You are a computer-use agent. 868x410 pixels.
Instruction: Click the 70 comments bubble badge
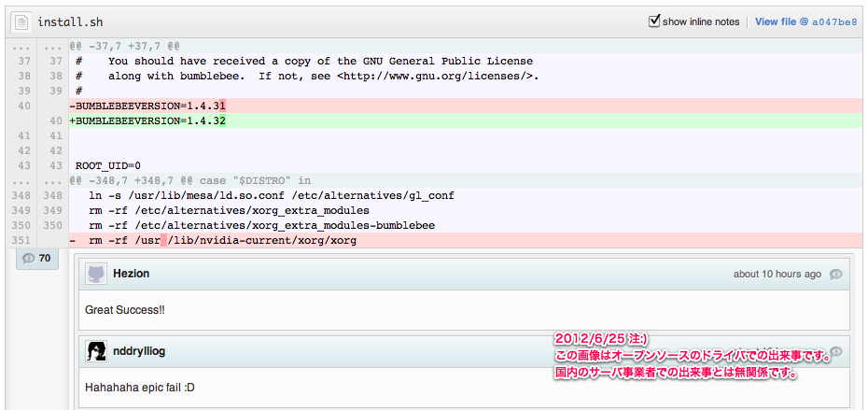(37, 258)
